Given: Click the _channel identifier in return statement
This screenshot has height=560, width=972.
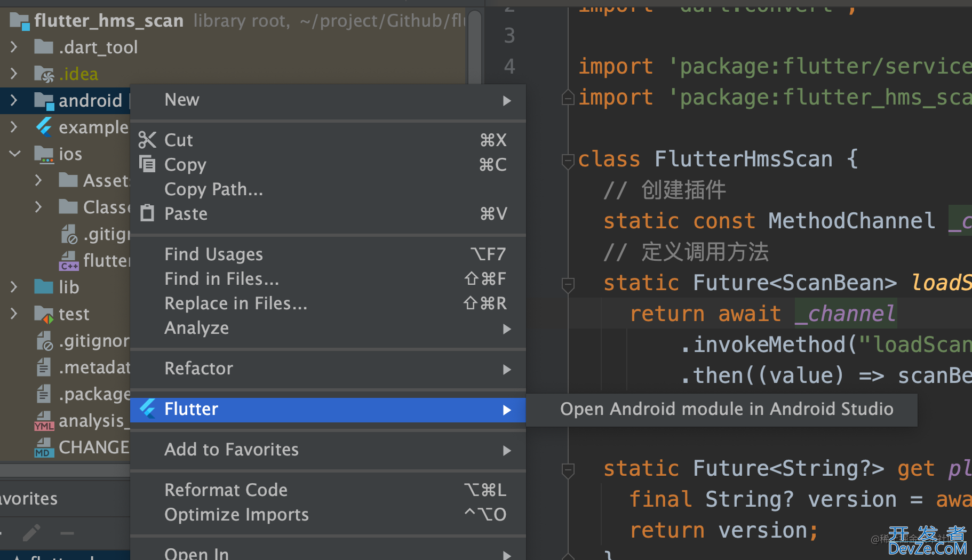Looking at the screenshot, I should click(845, 314).
